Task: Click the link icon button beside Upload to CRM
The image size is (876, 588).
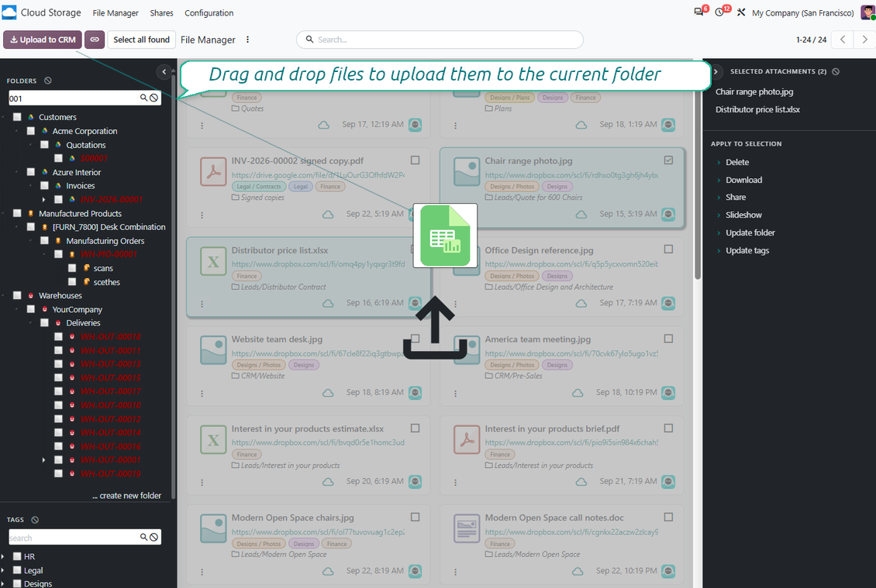Action: 95,40
